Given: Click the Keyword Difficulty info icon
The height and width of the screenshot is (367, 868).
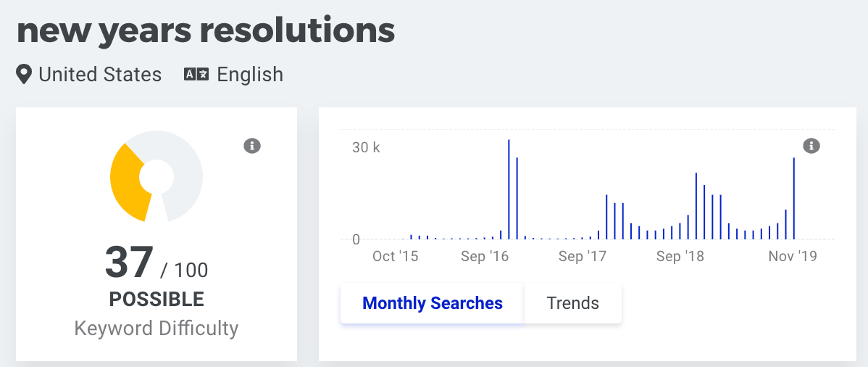Looking at the screenshot, I should click(252, 146).
